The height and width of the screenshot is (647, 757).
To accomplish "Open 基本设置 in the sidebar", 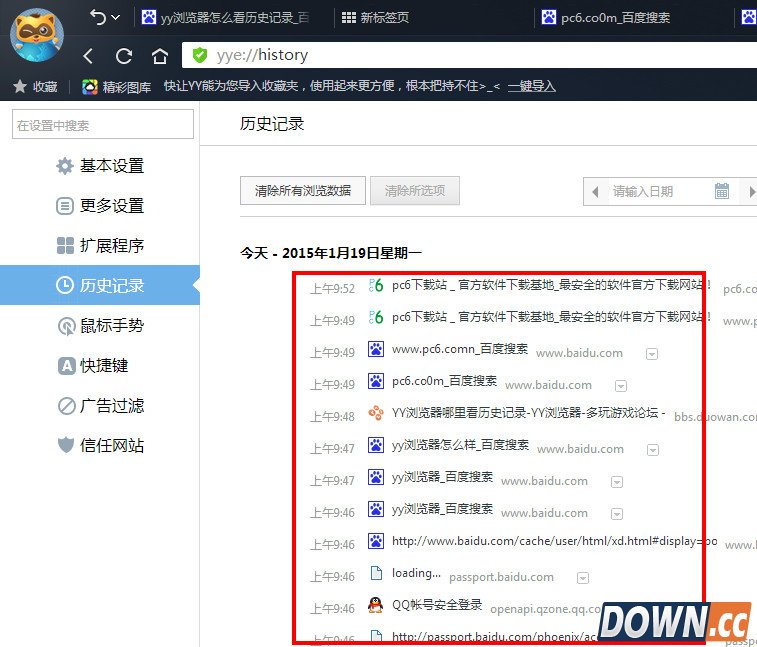I will tap(100, 166).
